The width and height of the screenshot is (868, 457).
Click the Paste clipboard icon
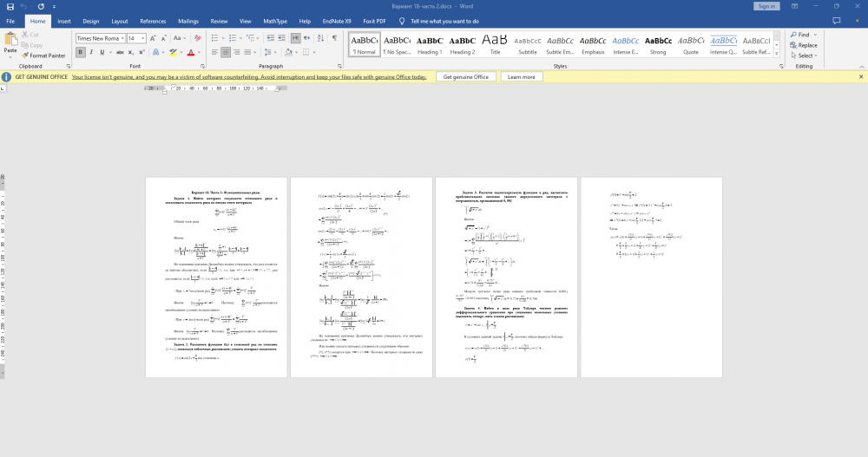point(10,39)
